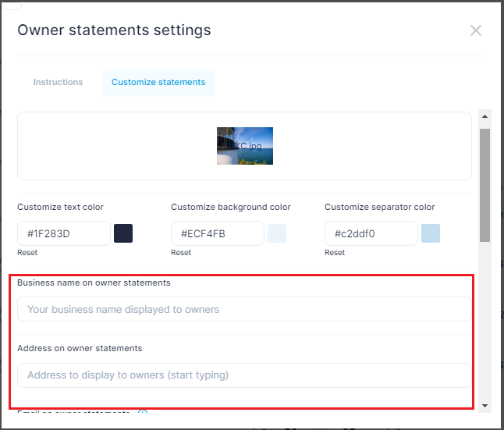Screen dimensions: 504x430
Task: Focus the business name on owner statements field
Action: click(244, 309)
